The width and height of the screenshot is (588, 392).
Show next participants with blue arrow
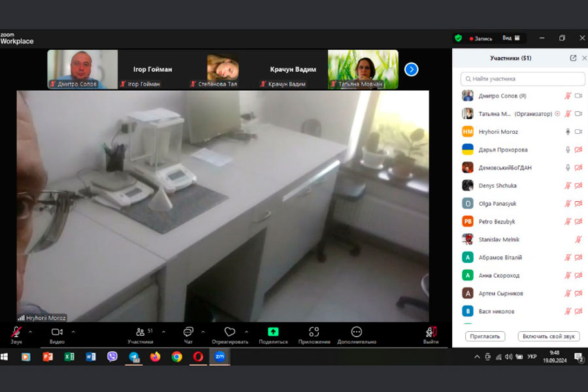pos(411,69)
